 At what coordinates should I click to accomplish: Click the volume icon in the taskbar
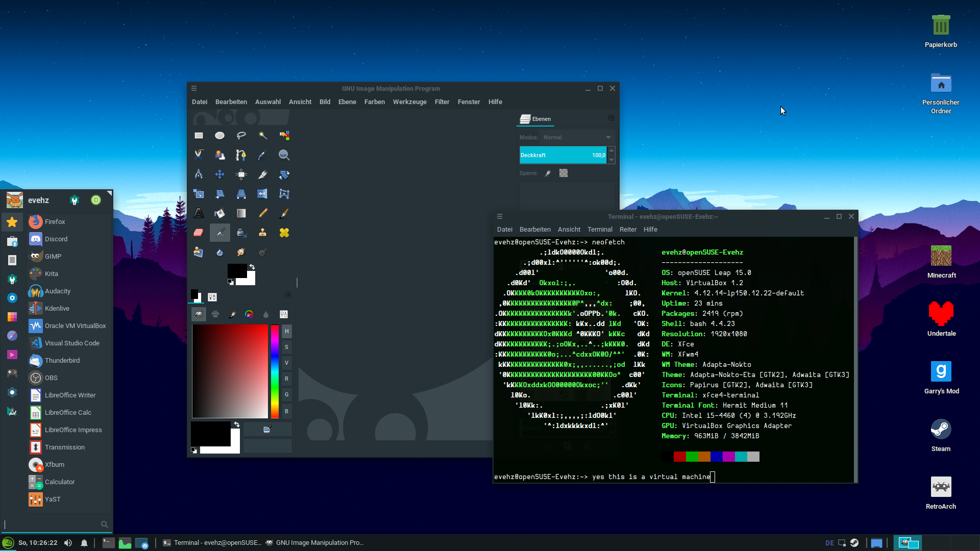pos(68,543)
